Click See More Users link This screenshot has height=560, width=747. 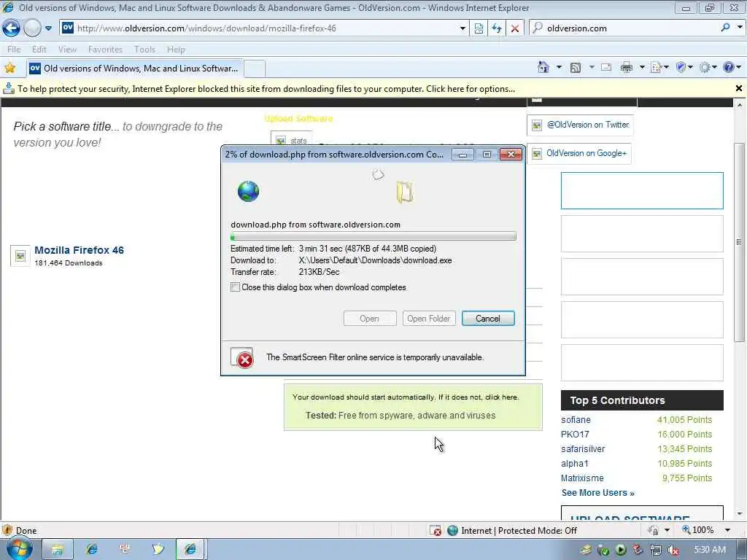(598, 493)
